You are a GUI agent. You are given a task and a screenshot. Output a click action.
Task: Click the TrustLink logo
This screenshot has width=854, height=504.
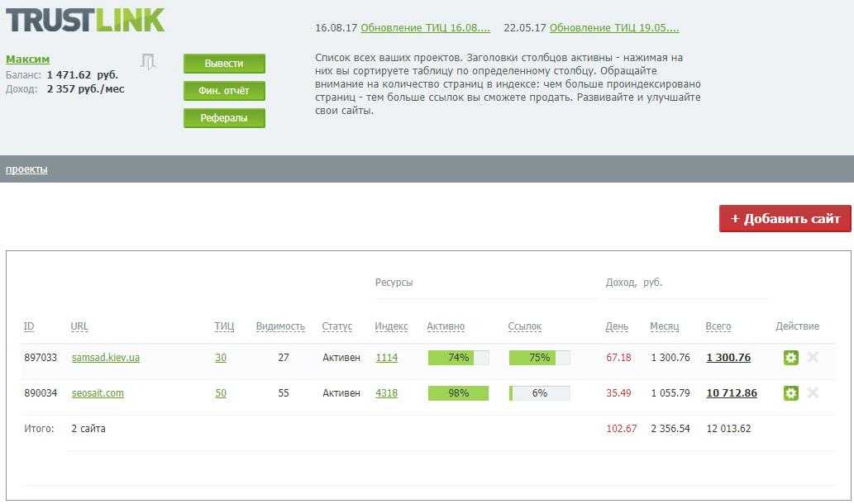point(85,20)
